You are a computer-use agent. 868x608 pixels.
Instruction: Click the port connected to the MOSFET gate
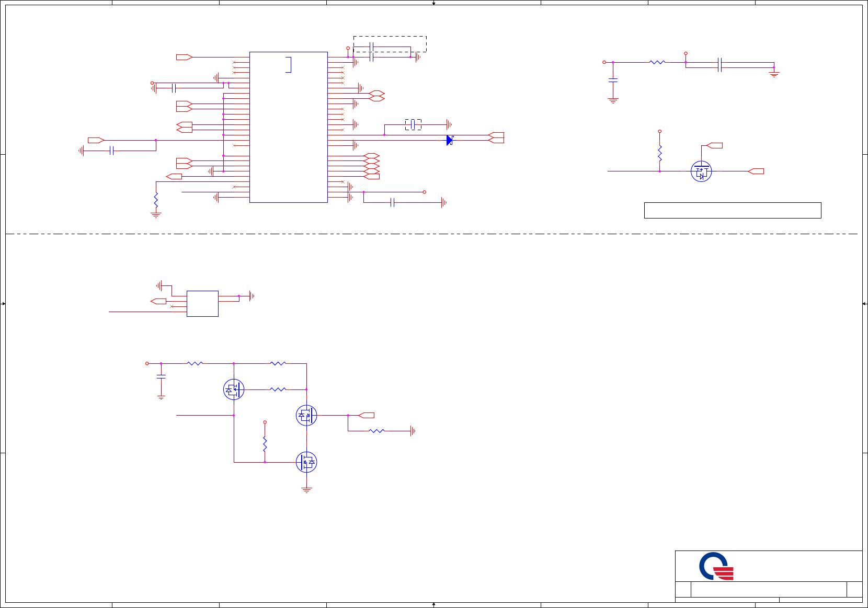coord(715,145)
